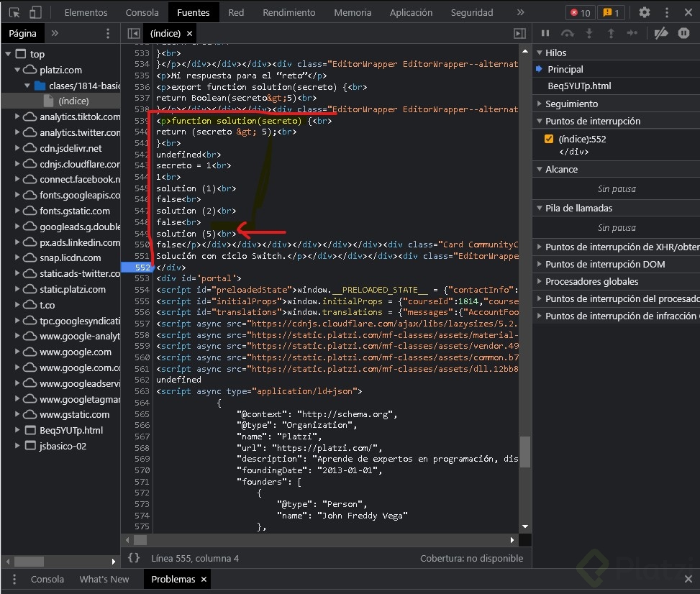Open the Seguridad tab
This screenshot has width=700, height=594.
point(472,12)
